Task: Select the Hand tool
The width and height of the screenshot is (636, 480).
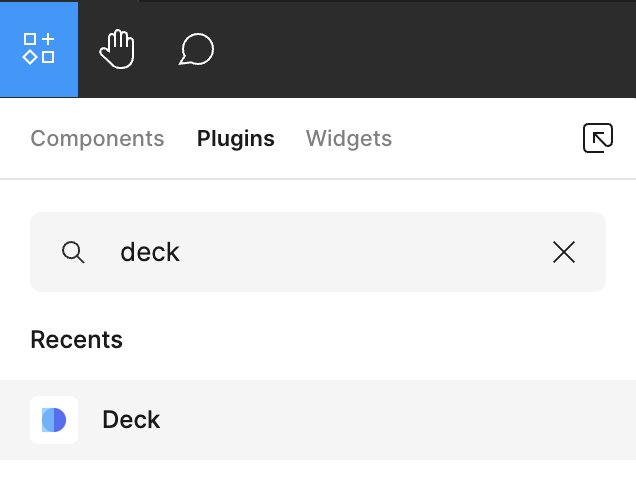Action: coord(117,49)
